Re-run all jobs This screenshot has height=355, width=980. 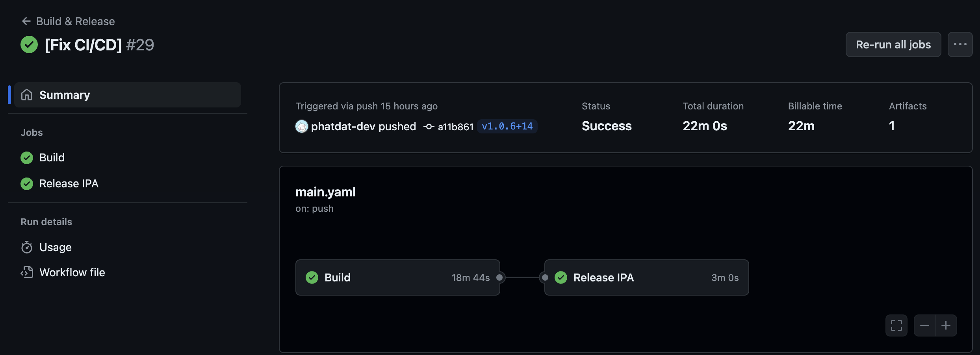tap(893, 44)
